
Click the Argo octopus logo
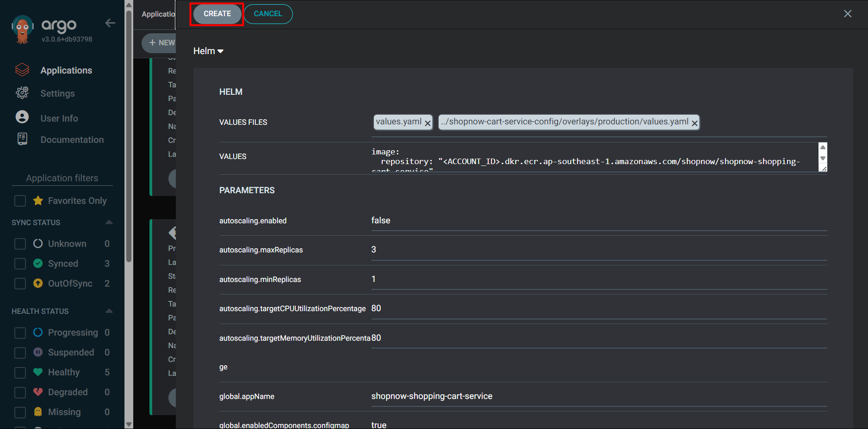pos(22,30)
